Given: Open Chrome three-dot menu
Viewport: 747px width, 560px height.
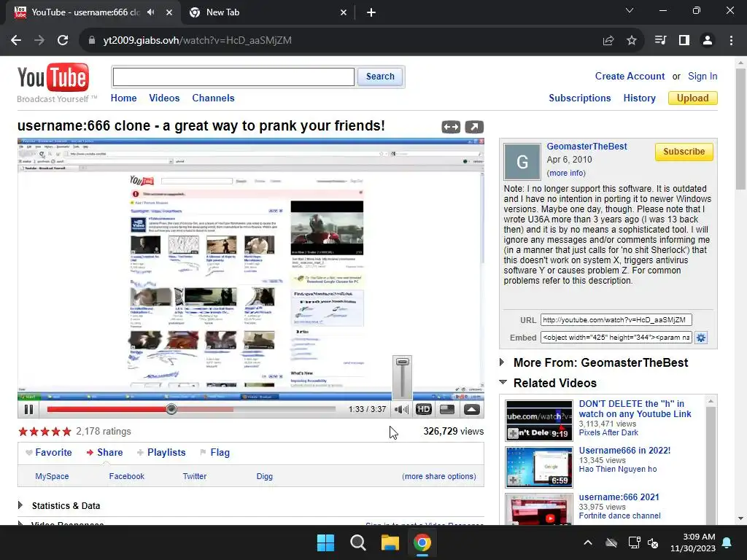Looking at the screenshot, I should point(731,40).
